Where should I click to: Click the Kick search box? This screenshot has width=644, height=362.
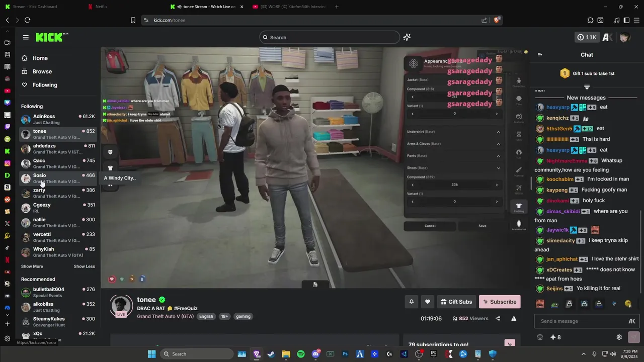[330, 37]
